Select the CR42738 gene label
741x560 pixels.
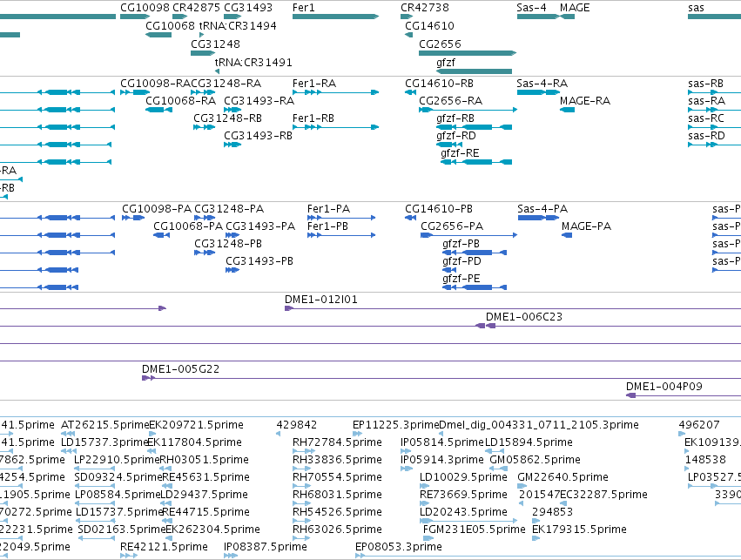(x=425, y=8)
